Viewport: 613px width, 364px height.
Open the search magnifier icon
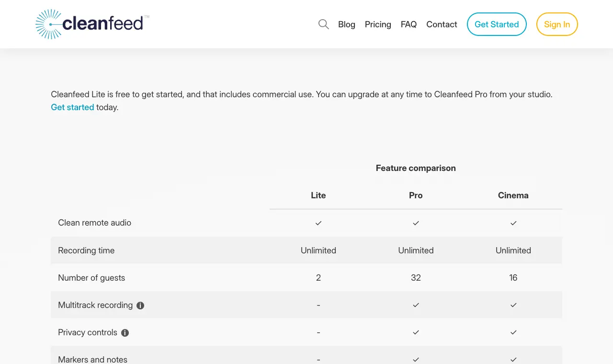[x=324, y=24]
